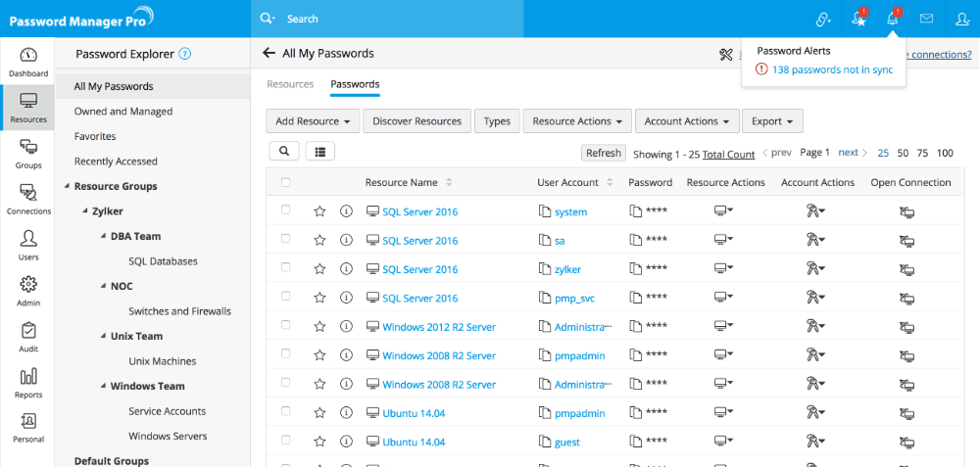This screenshot has height=467, width=980.
Task: Collapse the Zylker tree node
Action: click(84, 211)
